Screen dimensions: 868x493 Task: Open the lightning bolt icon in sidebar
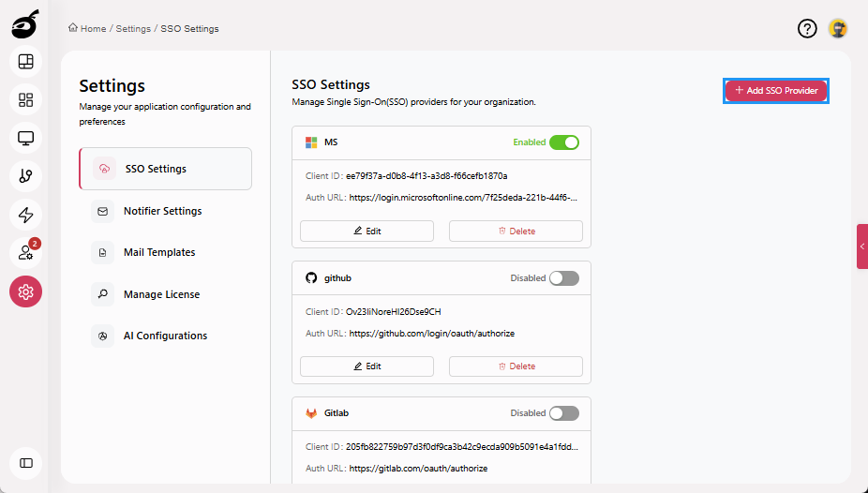tap(25, 215)
